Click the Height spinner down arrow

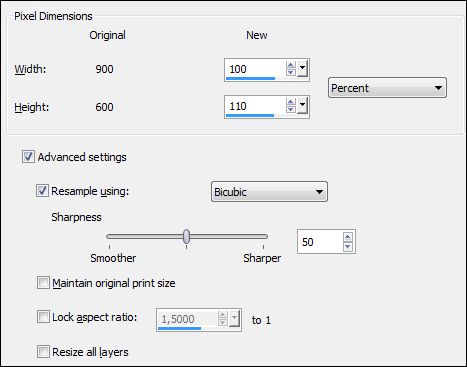(x=291, y=109)
